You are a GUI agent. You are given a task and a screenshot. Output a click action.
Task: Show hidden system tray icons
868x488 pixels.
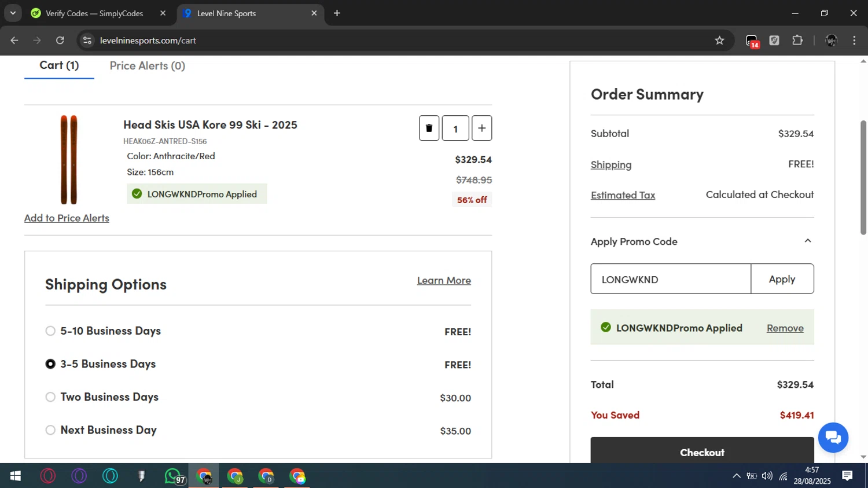[736, 476]
